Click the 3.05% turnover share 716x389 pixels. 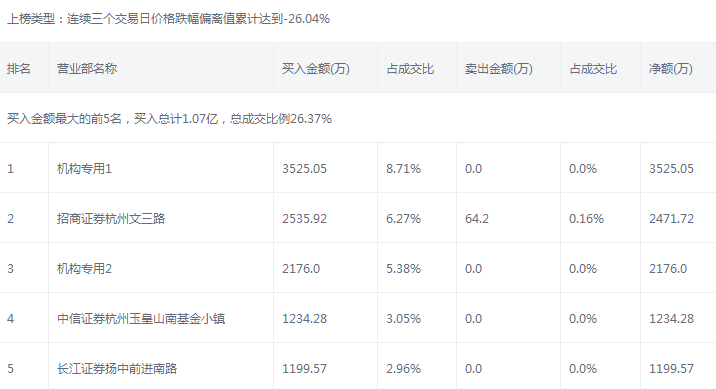[x=403, y=319]
